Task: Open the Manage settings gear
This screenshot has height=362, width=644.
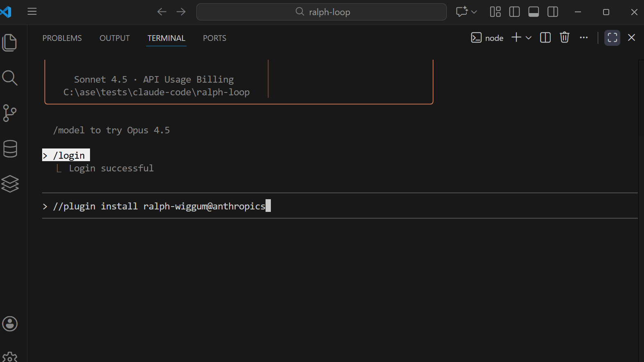Action: (10, 357)
